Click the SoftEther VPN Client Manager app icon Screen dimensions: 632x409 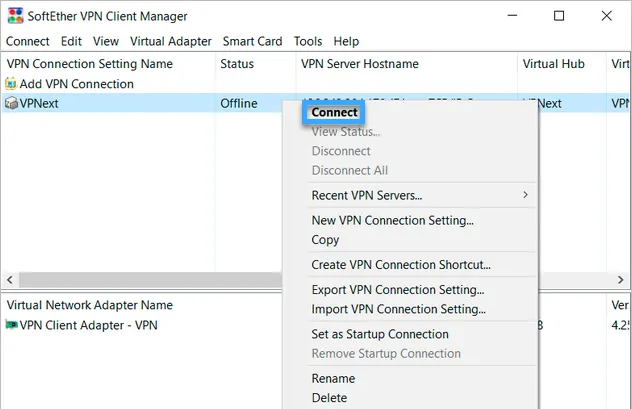pyautogui.click(x=15, y=16)
